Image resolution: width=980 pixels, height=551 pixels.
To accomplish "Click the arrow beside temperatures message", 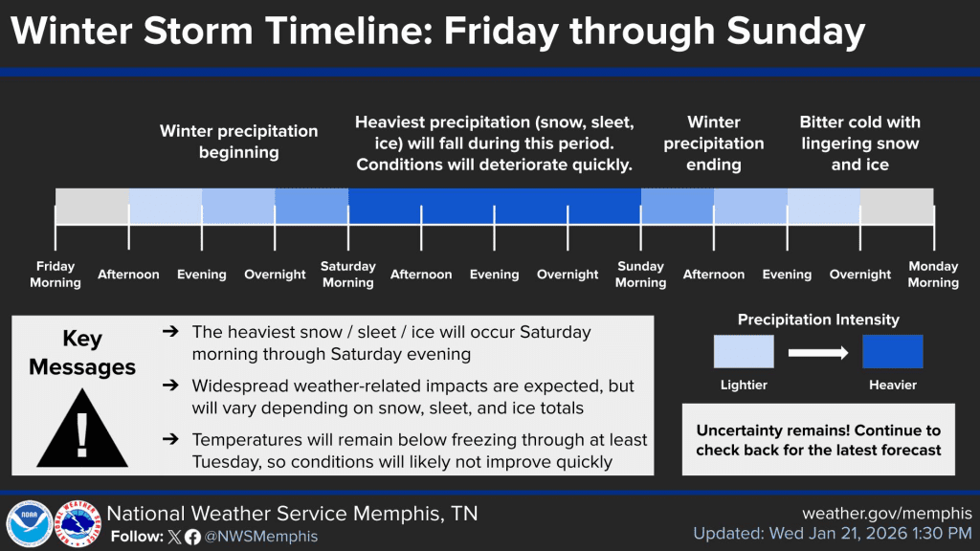I will coord(170,439).
